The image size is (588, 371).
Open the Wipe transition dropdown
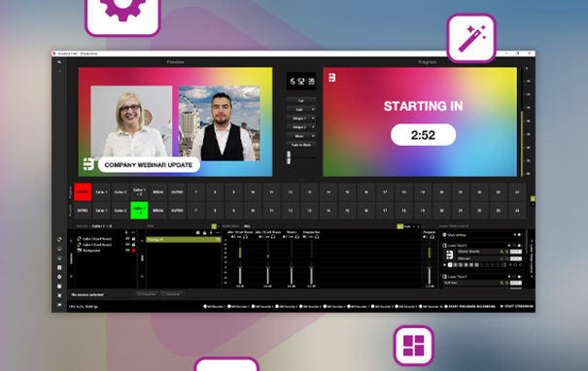tap(313, 136)
